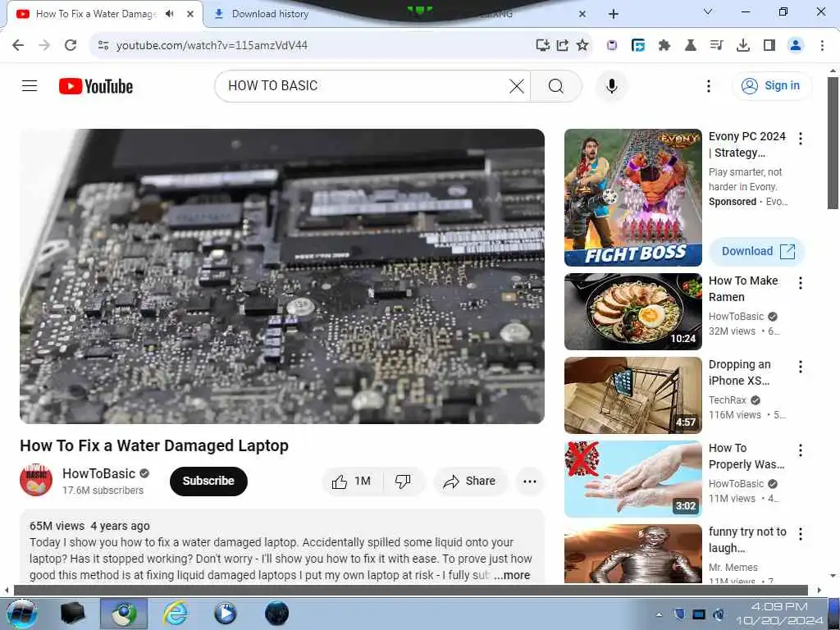Open more actions ellipsis below the video

pyautogui.click(x=529, y=481)
